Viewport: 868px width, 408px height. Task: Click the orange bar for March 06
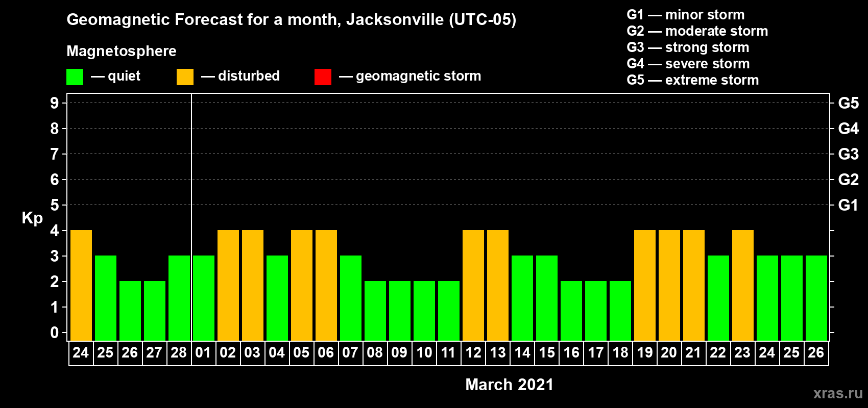point(326,286)
